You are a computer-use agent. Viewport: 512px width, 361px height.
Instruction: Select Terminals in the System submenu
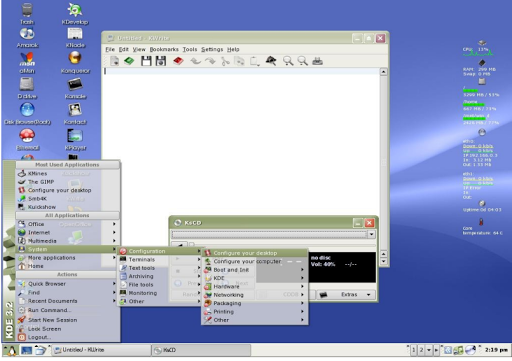click(159, 259)
